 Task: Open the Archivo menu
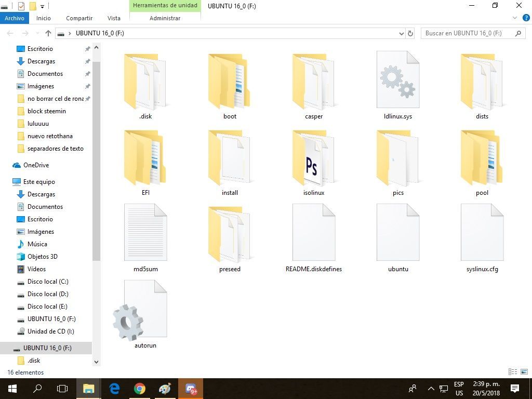(14, 18)
